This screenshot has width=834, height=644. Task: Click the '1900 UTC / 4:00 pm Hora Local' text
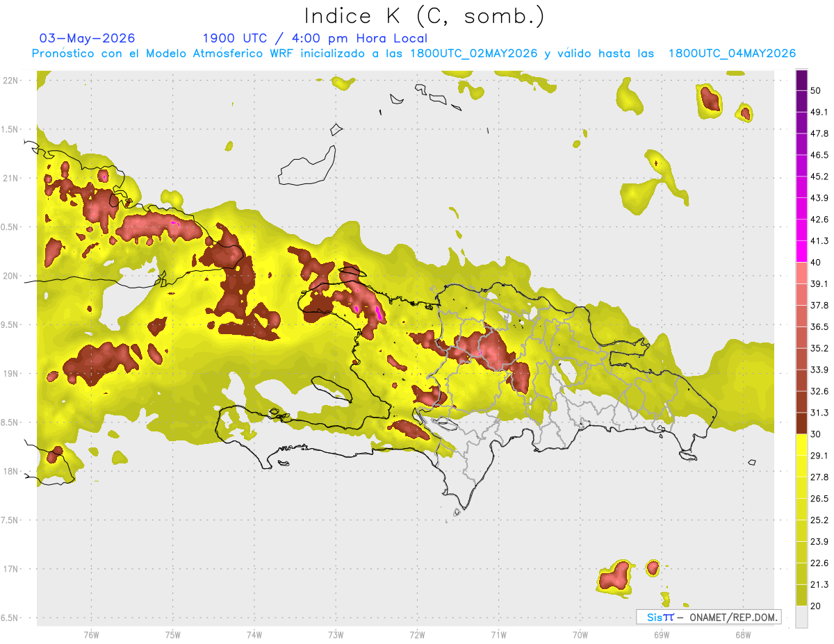coord(315,38)
